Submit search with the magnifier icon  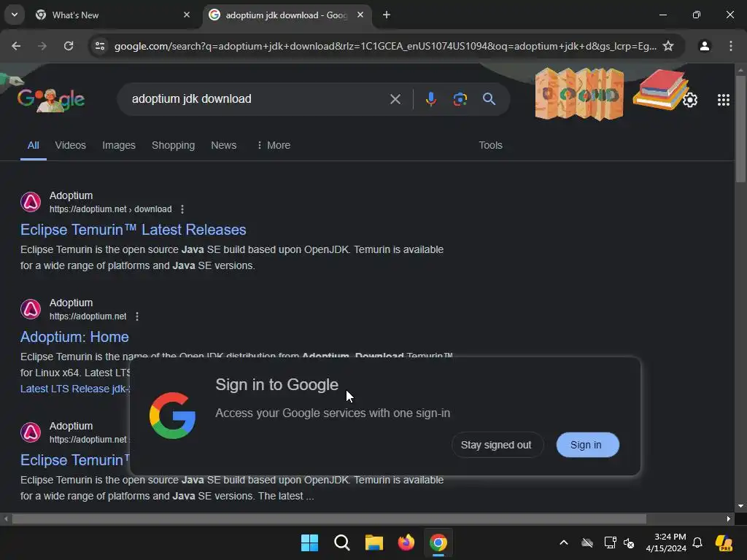pos(489,99)
